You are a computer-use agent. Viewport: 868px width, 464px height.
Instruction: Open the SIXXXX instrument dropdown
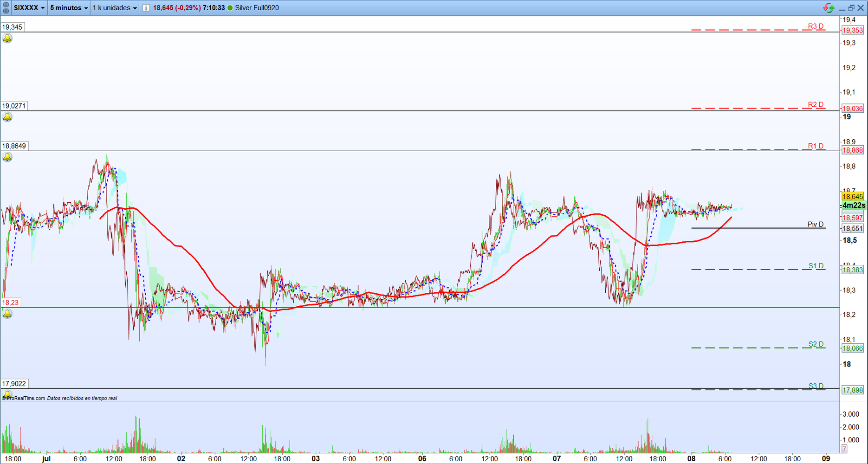coord(29,8)
